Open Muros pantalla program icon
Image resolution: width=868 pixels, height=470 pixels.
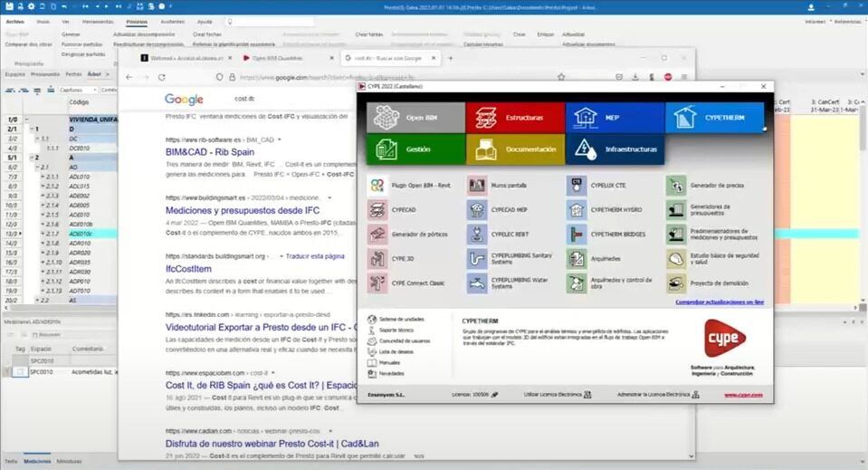pyautogui.click(x=478, y=185)
